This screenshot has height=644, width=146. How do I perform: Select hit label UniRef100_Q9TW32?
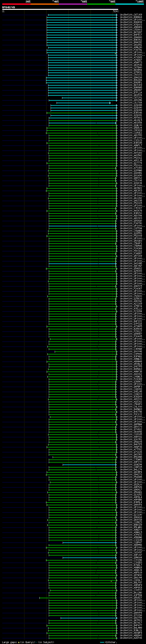[131, 575]
